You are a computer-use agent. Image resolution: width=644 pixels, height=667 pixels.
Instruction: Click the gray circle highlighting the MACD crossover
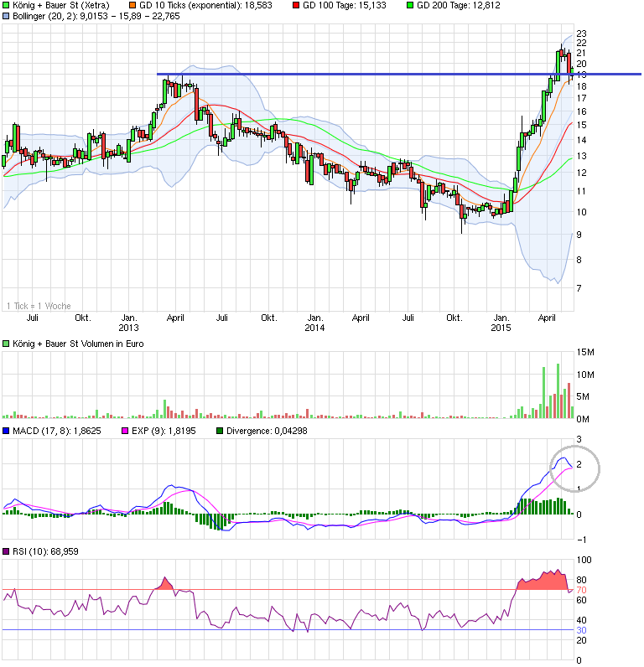click(x=574, y=467)
